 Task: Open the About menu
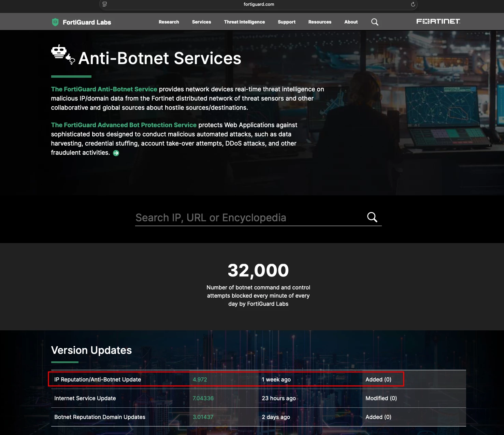pyautogui.click(x=351, y=22)
